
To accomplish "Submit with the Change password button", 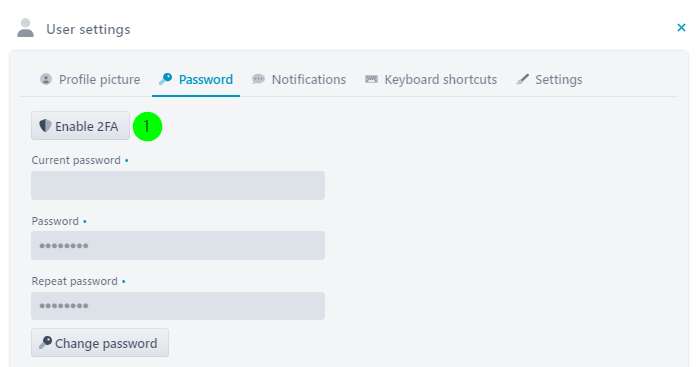I will click(x=100, y=342).
